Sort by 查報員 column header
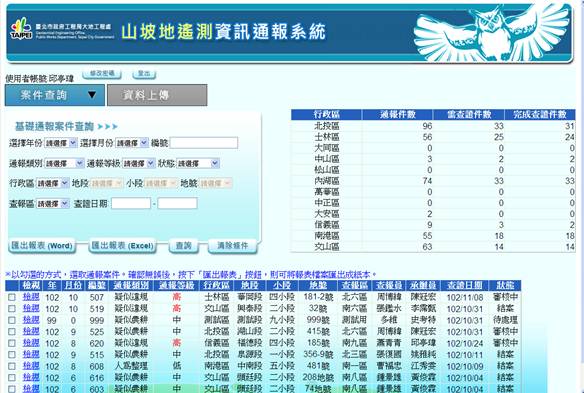584x393 pixels. tap(389, 286)
